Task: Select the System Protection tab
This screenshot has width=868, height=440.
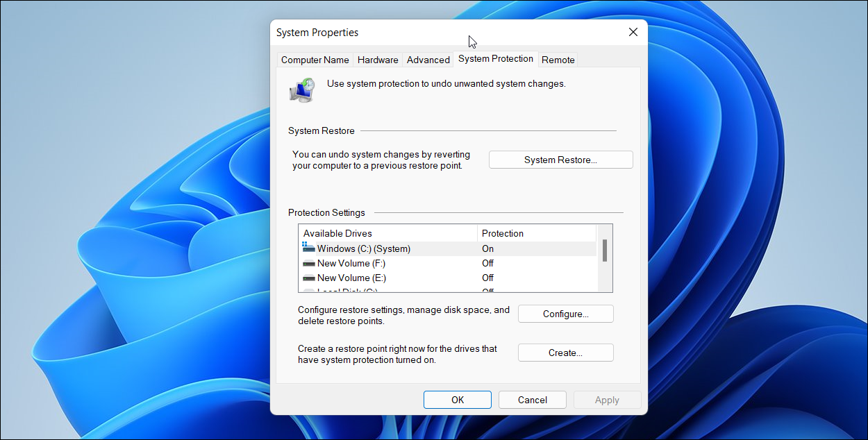Action: pos(495,59)
